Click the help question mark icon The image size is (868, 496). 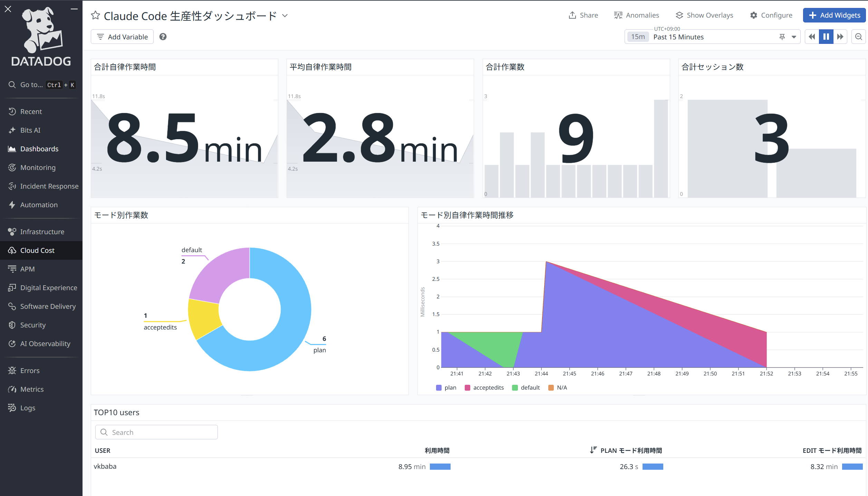point(163,37)
